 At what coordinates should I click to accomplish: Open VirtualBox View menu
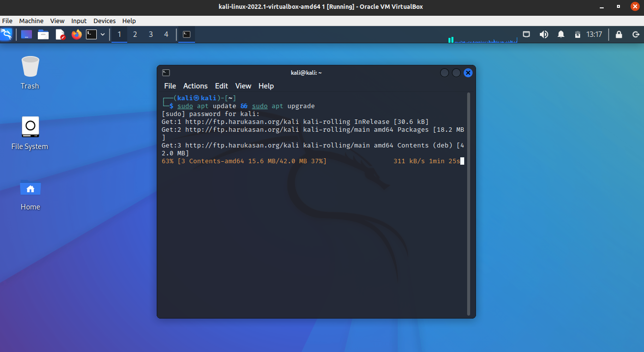(x=57, y=21)
